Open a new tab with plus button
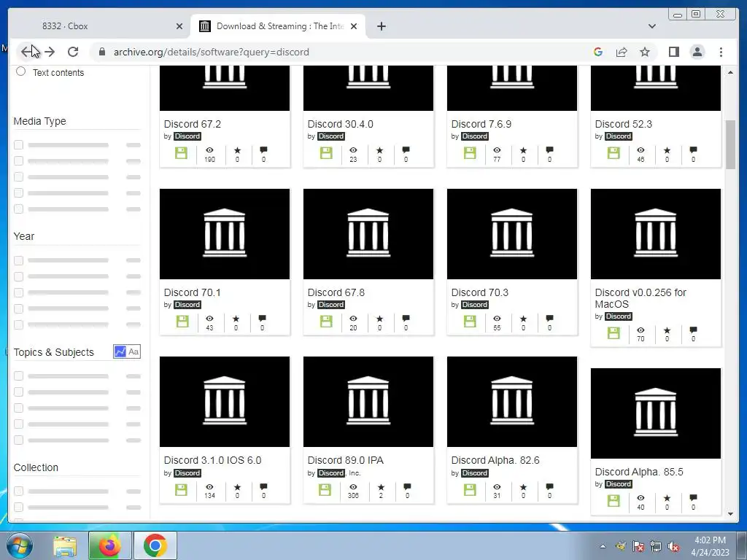 [381, 26]
